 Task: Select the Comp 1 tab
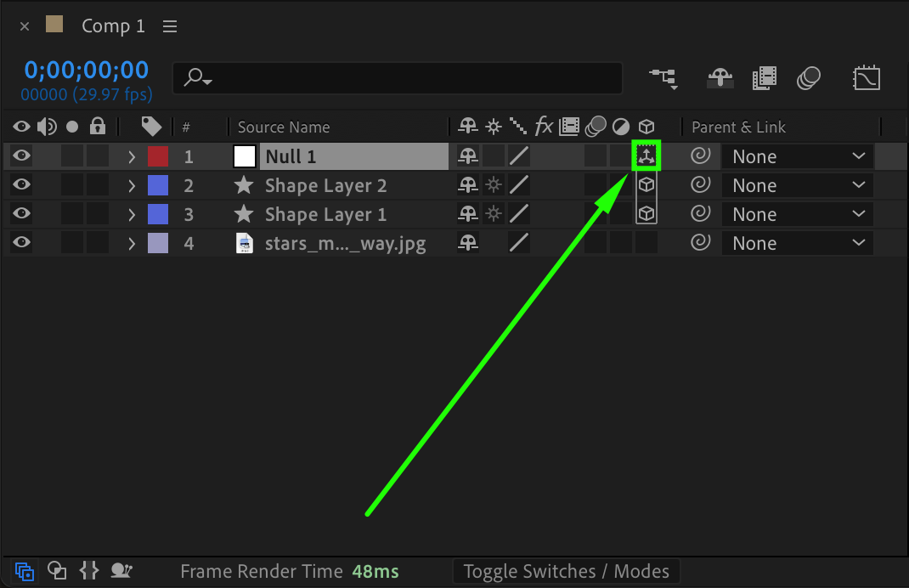pyautogui.click(x=113, y=26)
